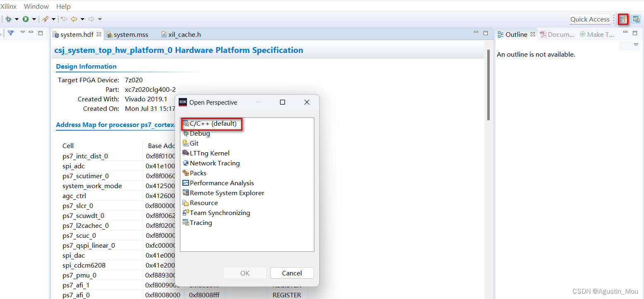Click the editor vertical scrollbar
The width and height of the screenshot is (644, 299).
coord(488,85)
